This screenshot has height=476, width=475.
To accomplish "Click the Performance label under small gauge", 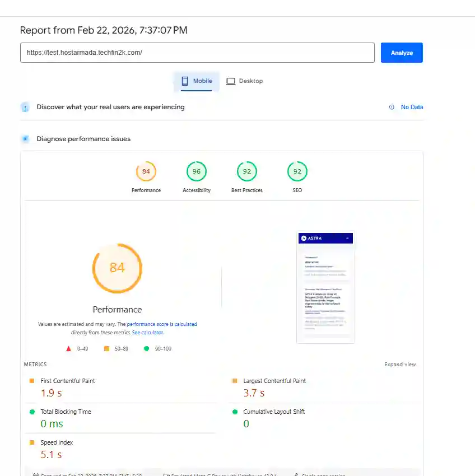I will [x=146, y=190].
